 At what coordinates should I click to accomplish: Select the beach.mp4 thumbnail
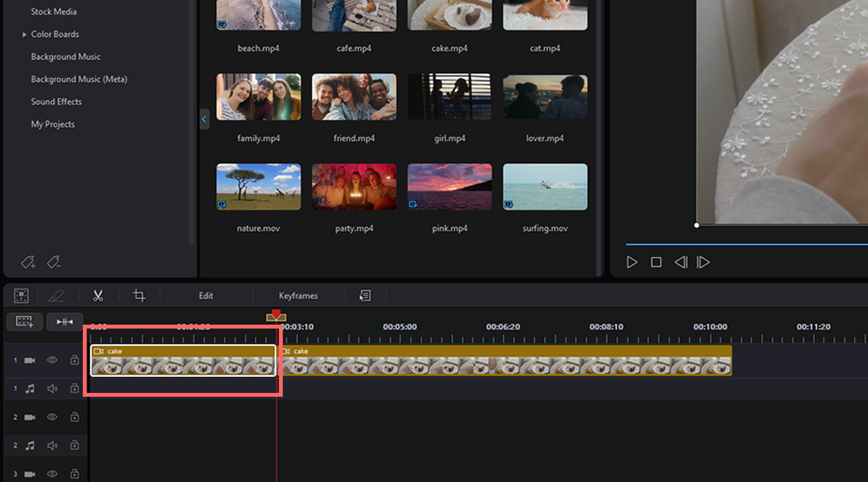pyautogui.click(x=259, y=15)
